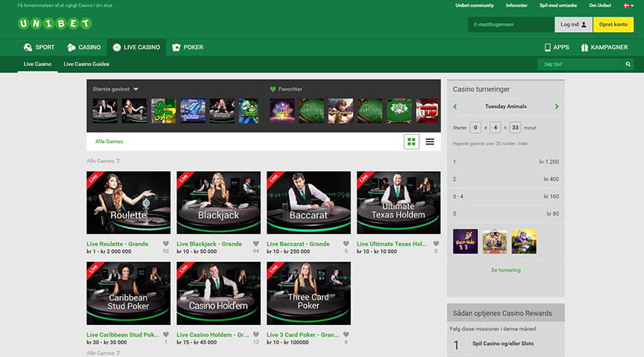Select the Live Casino sub-tab
644x357 pixels.
[x=37, y=64]
